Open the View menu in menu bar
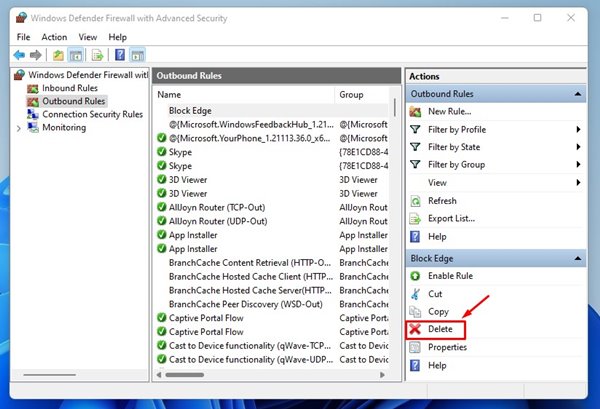The height and width of the screenshot is (409, 600). 88,37
